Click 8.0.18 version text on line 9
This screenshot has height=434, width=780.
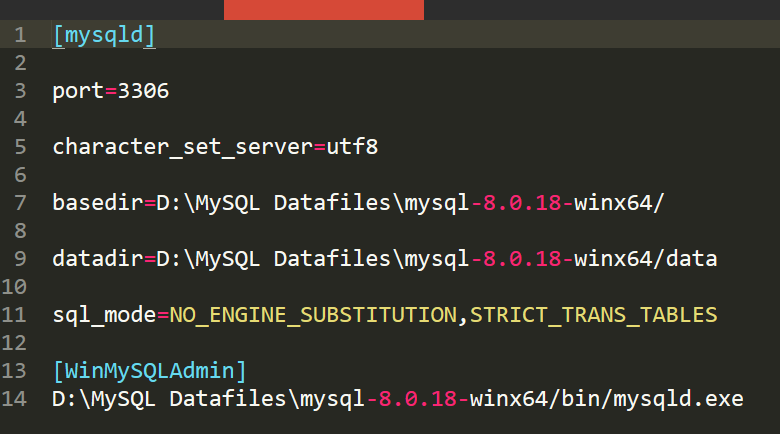[x=522, y=259]
